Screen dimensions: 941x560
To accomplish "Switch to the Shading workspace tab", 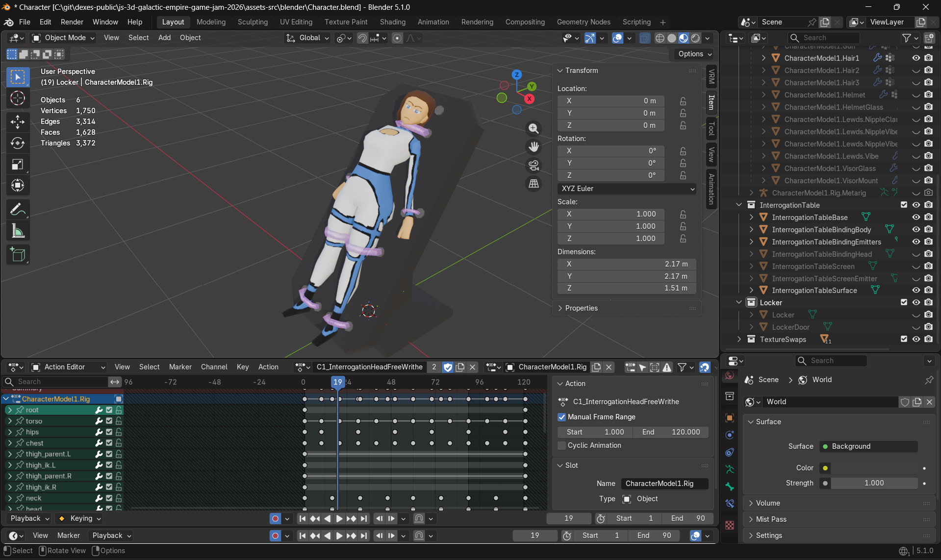I will tap(392, 22).
